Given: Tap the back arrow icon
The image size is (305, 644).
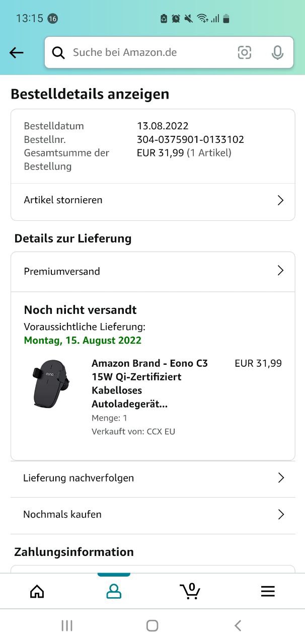Looking at the screenshot, I should pos(17,52).
